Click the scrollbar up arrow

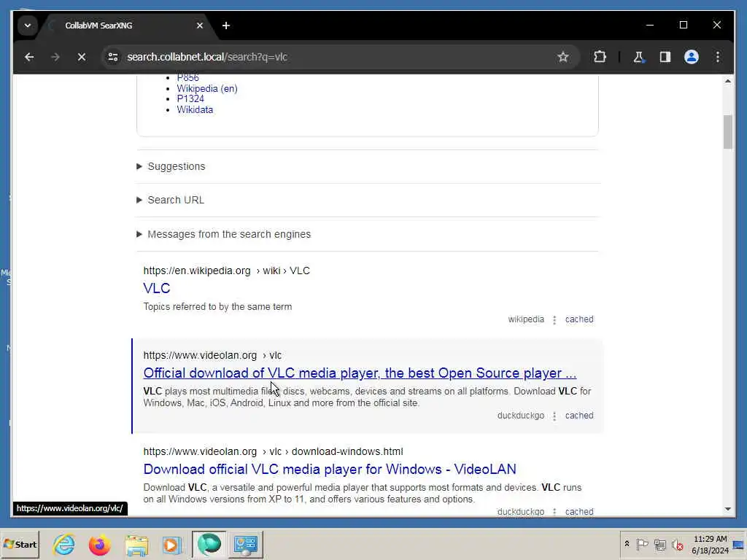[727, 82]
